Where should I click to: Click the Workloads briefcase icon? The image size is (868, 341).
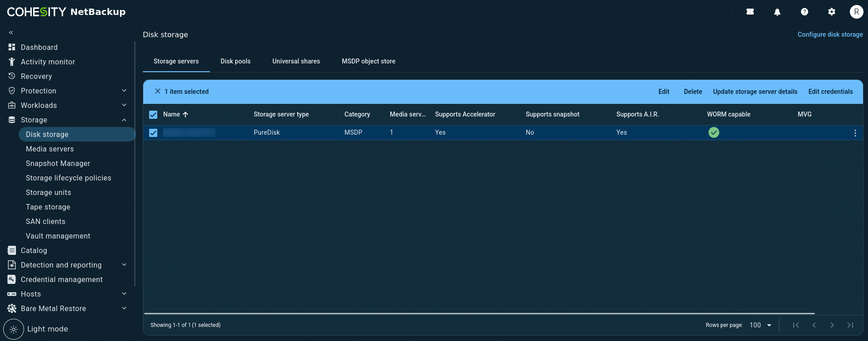12,105
